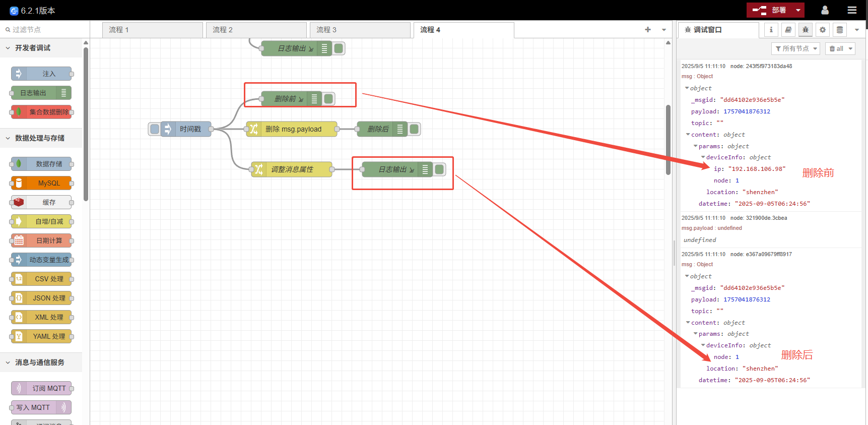Open the deploy options dropdown arrow

[798, 10]
